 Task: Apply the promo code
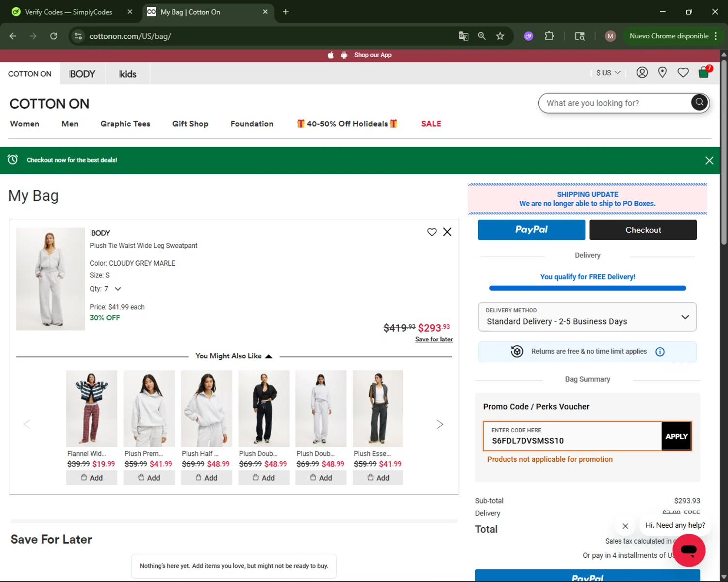coord(677,436)
